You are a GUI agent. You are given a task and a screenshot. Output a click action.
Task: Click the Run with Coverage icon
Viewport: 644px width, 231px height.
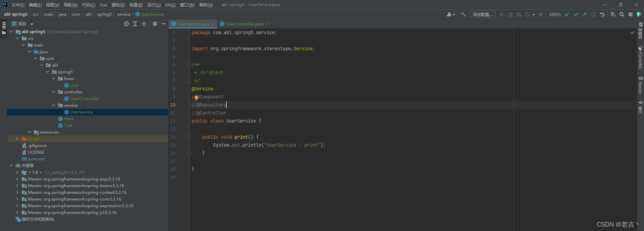tap(519, 14)
